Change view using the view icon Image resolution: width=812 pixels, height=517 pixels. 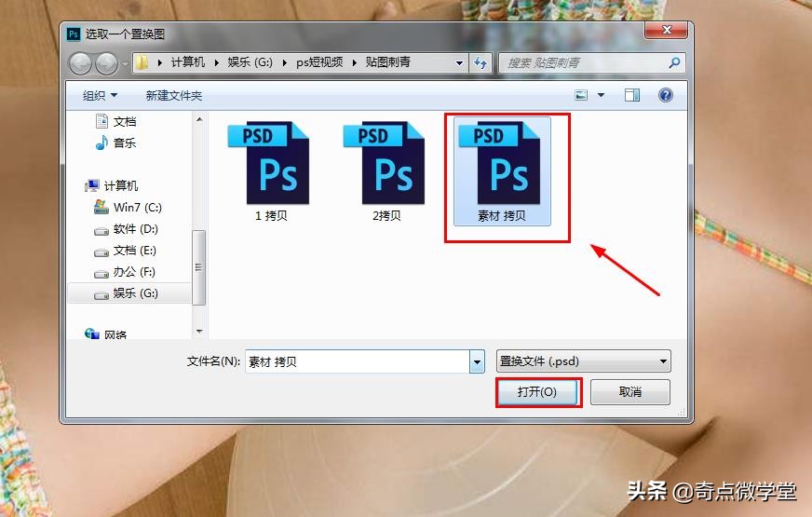[x=582, y=95]
